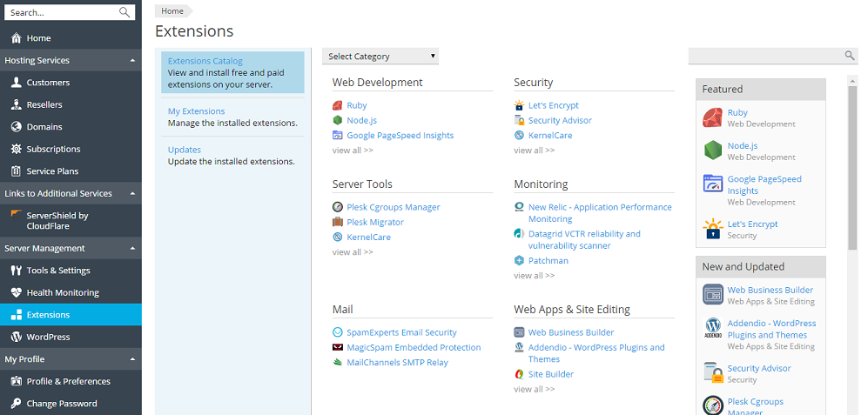Collapse the Hosting Services section
Viewport: 868px width, 415px height.
[132, 61]
